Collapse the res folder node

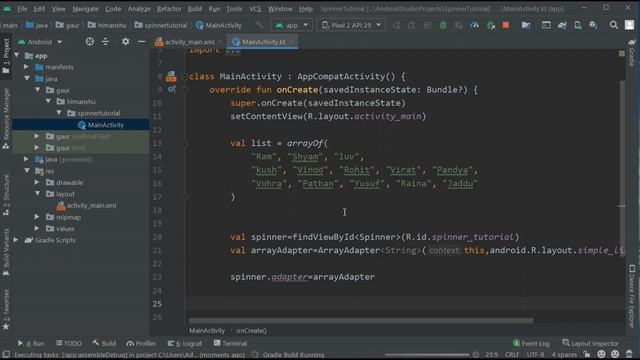27,171
